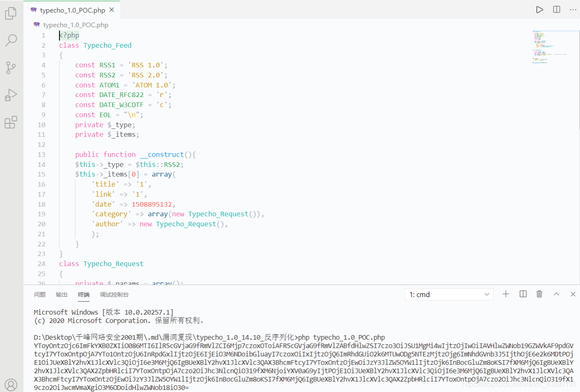Click 'const ATOM1' on line 6
This screenshot has width=580, height=392.
tap(97, 85)
